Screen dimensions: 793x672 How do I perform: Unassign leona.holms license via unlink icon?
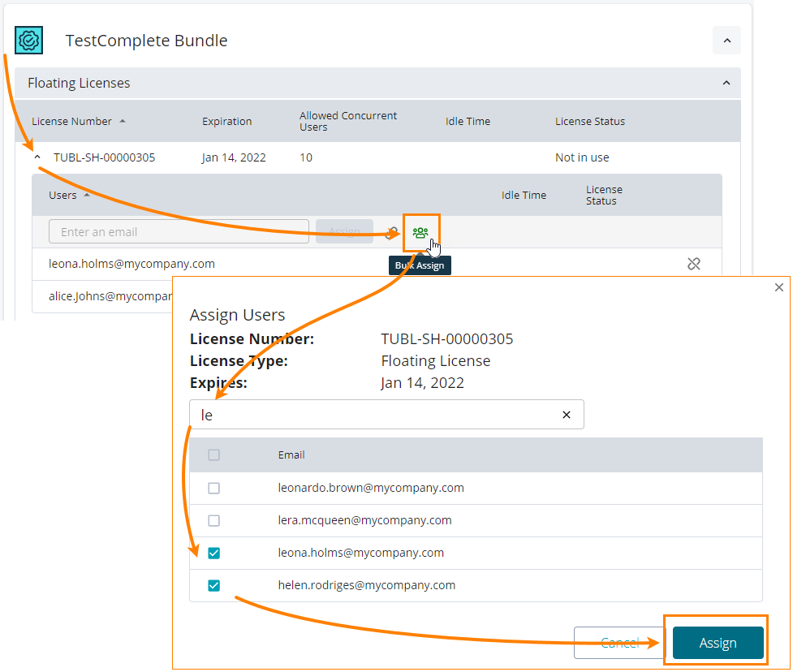pos(693,264)
